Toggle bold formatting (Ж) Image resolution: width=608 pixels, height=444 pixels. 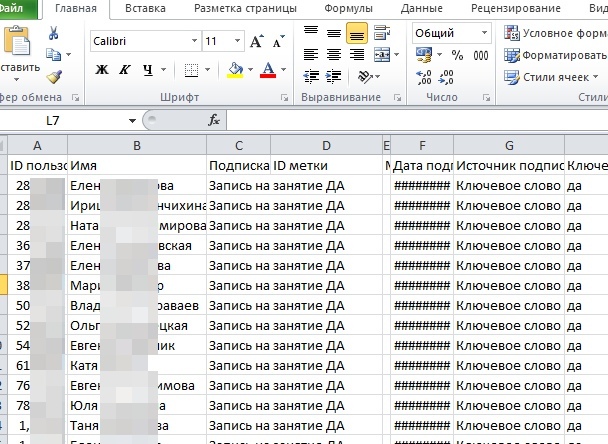coord(102,70)
